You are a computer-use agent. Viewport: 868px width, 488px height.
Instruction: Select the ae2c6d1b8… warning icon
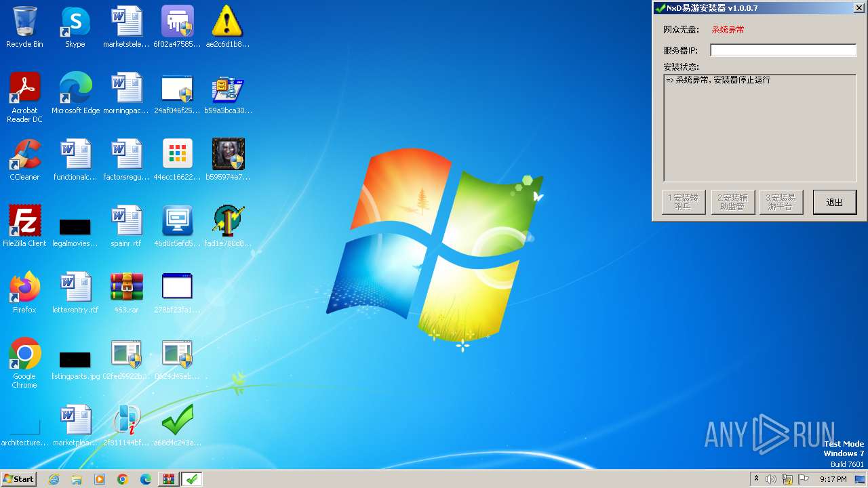(x=227, y=27)
